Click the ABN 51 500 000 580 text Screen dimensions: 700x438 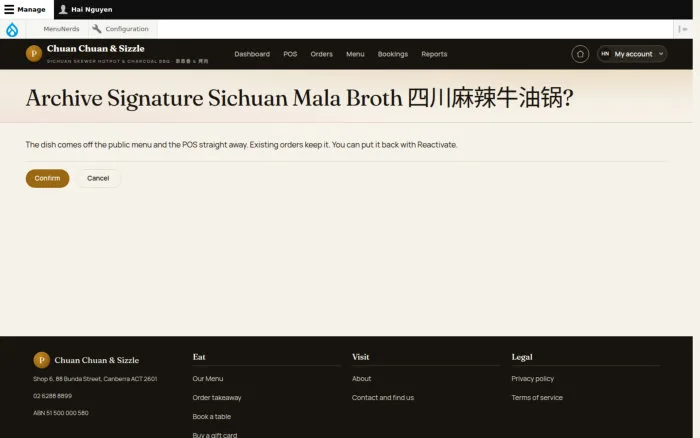pos(61,413)
